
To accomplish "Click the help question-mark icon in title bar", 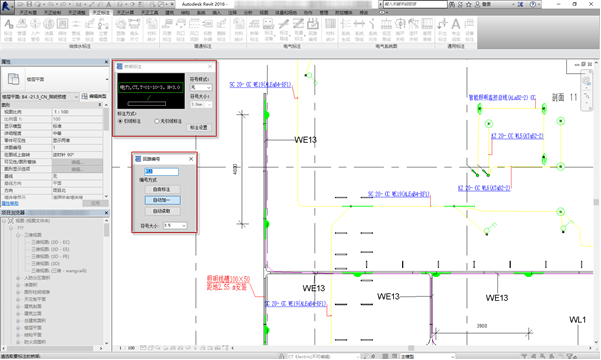I will (533, 4).
